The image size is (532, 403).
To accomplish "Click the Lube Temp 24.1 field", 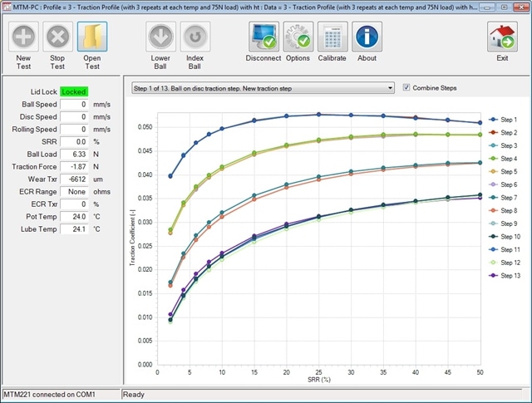I will (74, 229).
